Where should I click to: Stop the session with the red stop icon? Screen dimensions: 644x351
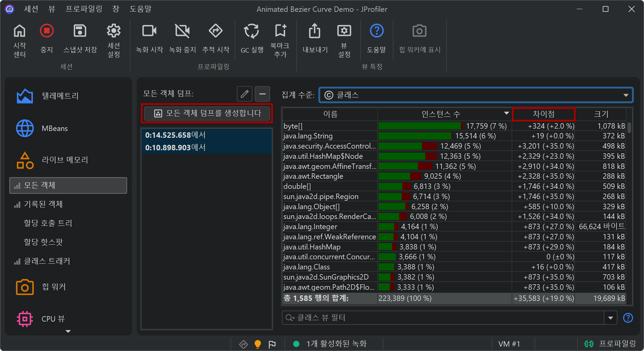pos(47,31)
